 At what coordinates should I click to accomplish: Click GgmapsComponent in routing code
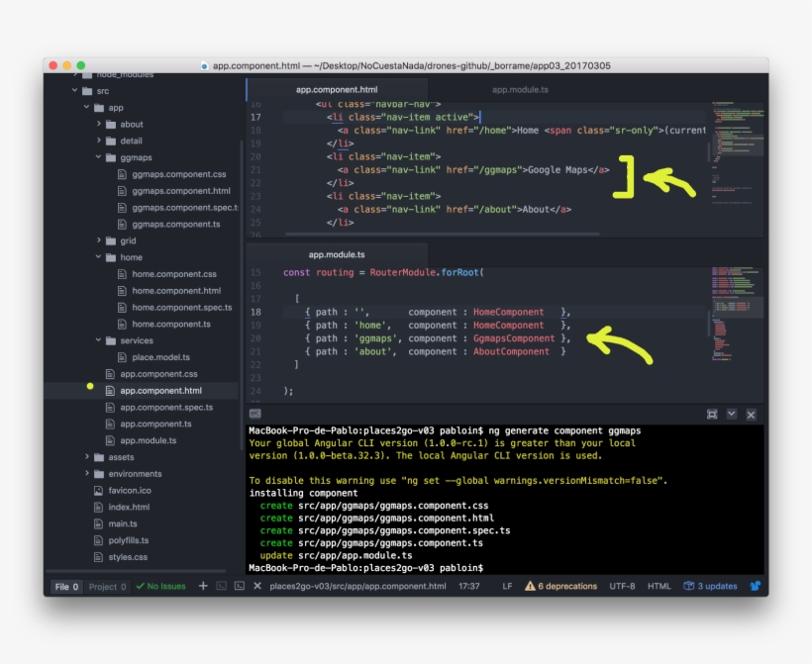pos(514,338)
